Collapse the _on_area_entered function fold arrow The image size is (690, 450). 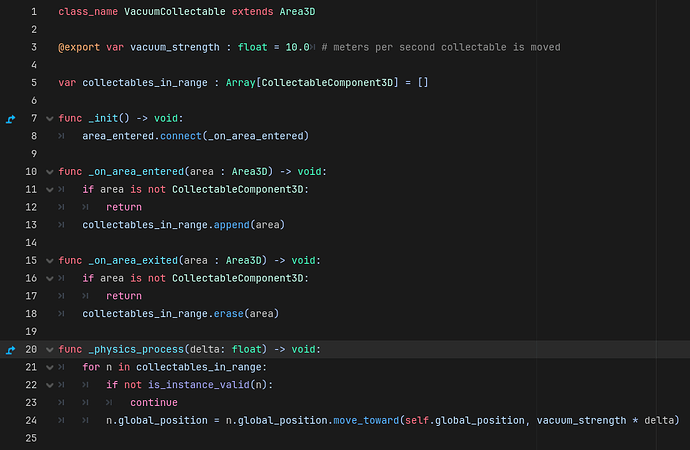(50, 172)
